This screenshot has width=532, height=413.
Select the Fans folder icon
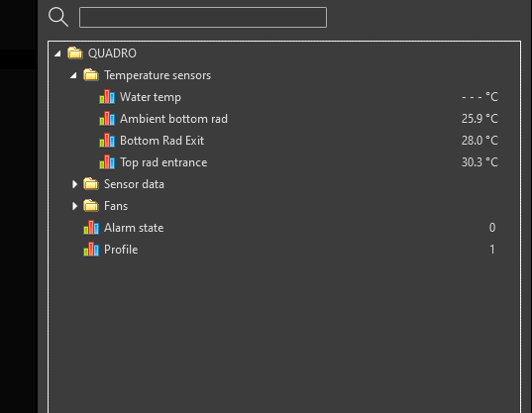91,205
